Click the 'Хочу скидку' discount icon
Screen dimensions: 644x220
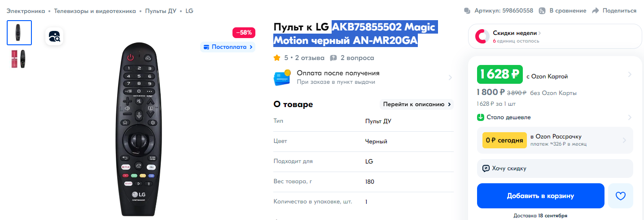click(x=486, y=168)
